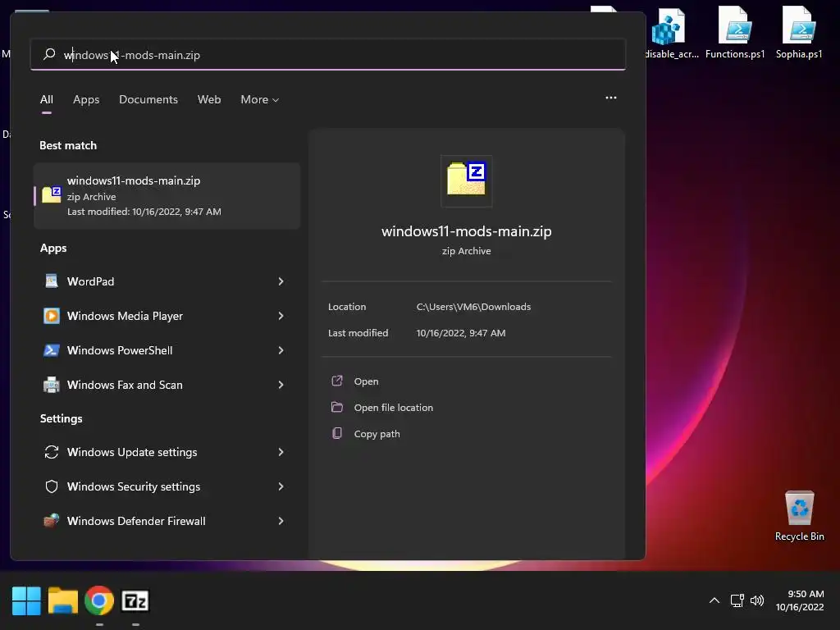This screenshot has width=840, height=630.
Task: Click the Open action icon
Action: click(x=337, y=381)
